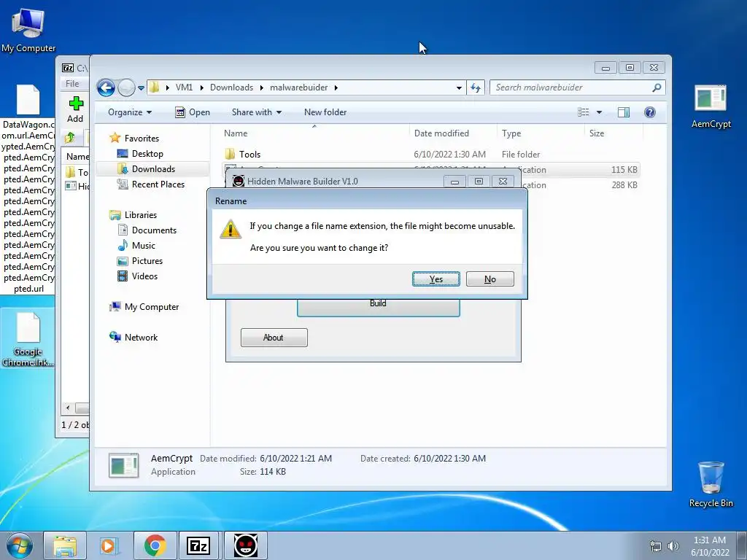
Task: Change view with the view icon
Action: click(583, 112)
